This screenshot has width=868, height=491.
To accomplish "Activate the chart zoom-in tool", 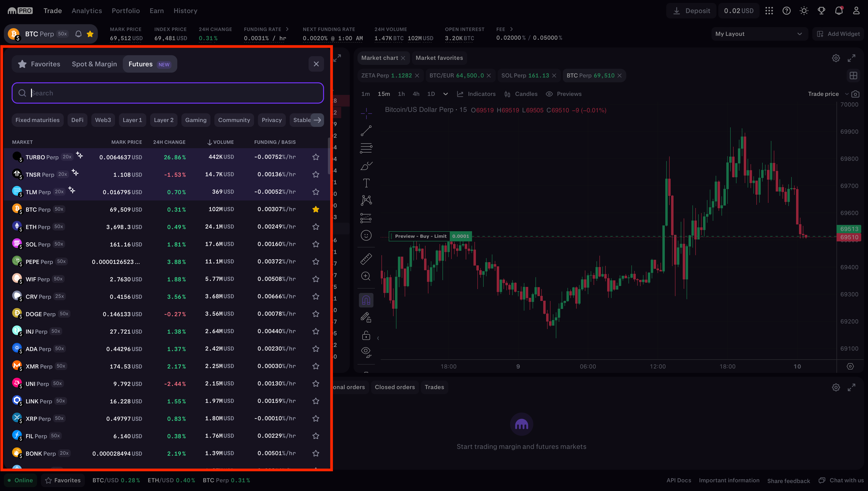I will 366,276.
